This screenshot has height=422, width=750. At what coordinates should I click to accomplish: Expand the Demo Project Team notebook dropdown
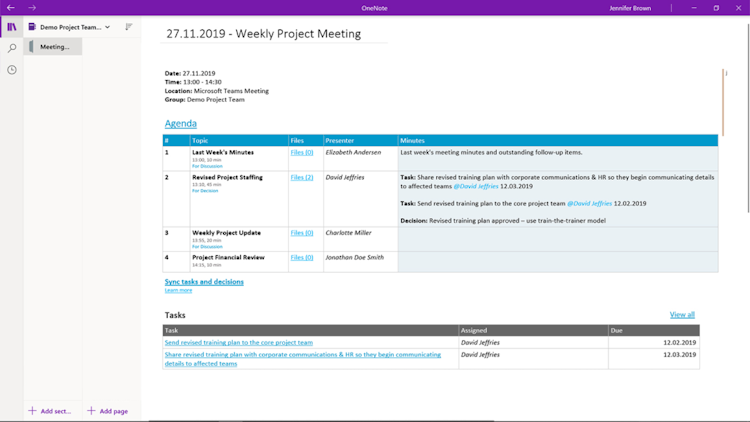(x=108, y=27)
